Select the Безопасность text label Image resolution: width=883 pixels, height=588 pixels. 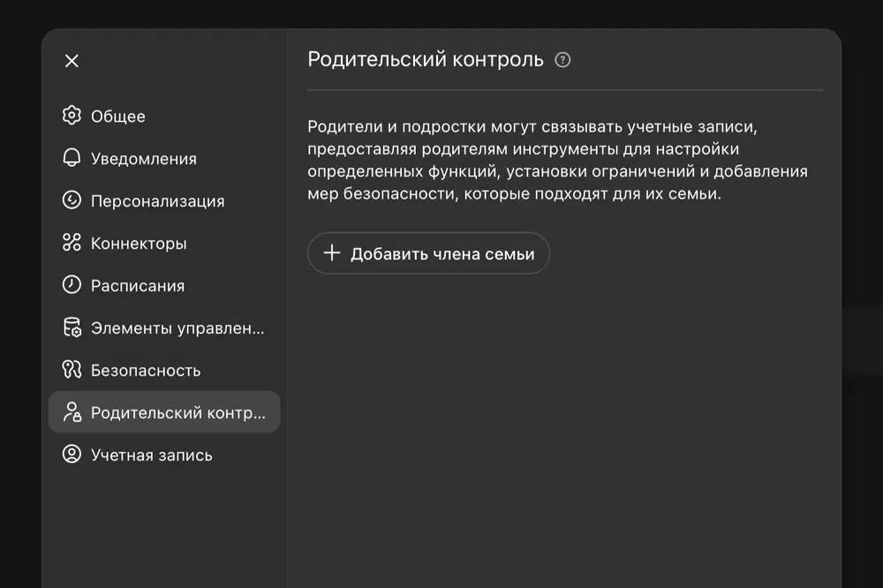[x=146, y=371]
